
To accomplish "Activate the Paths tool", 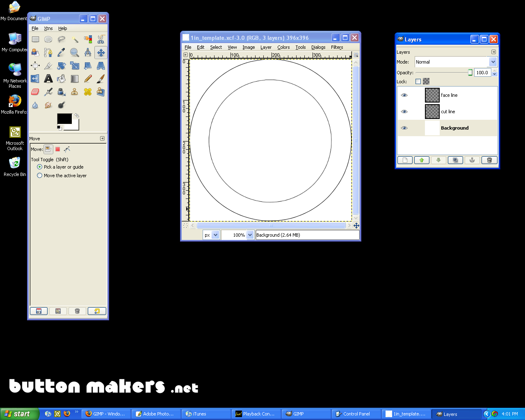I will point(48,52).
